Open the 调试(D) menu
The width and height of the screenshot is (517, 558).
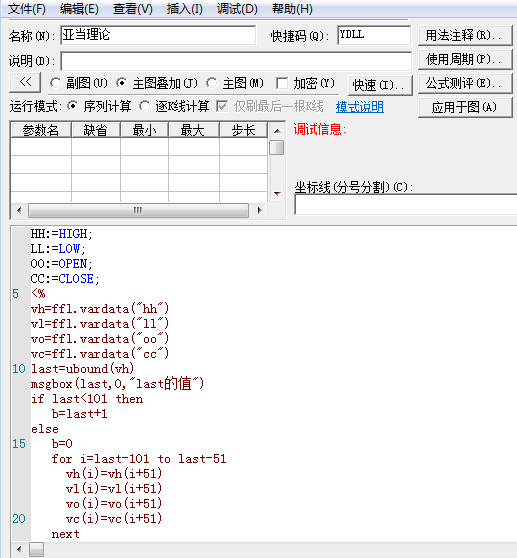pos(237,9)
